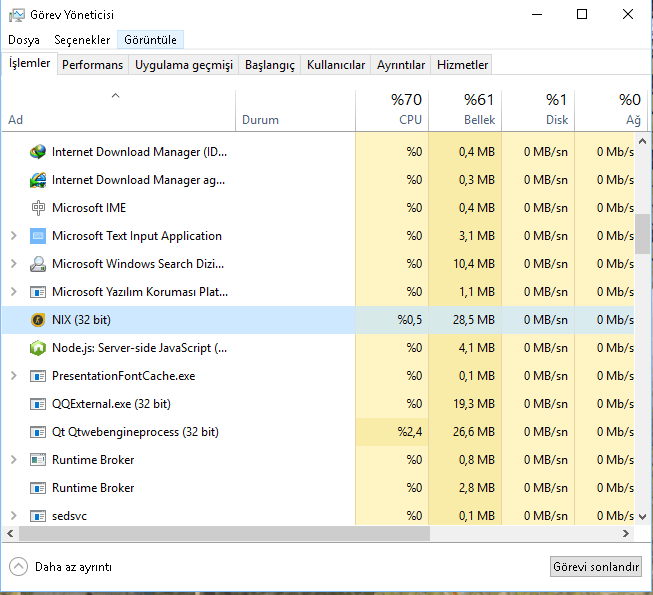Switch to the Uygulama geçmişi tab
The width and height of the screenshot is (653, 595).
[x=184, y=65]
